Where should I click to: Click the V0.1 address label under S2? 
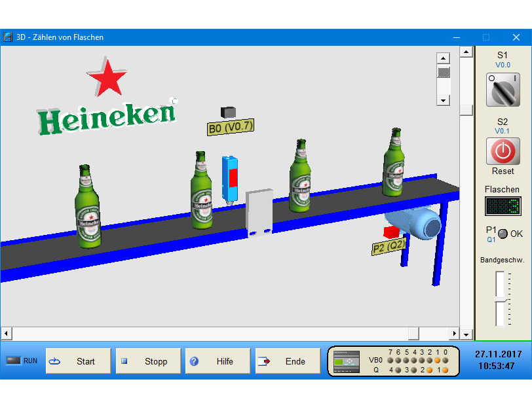502,131
